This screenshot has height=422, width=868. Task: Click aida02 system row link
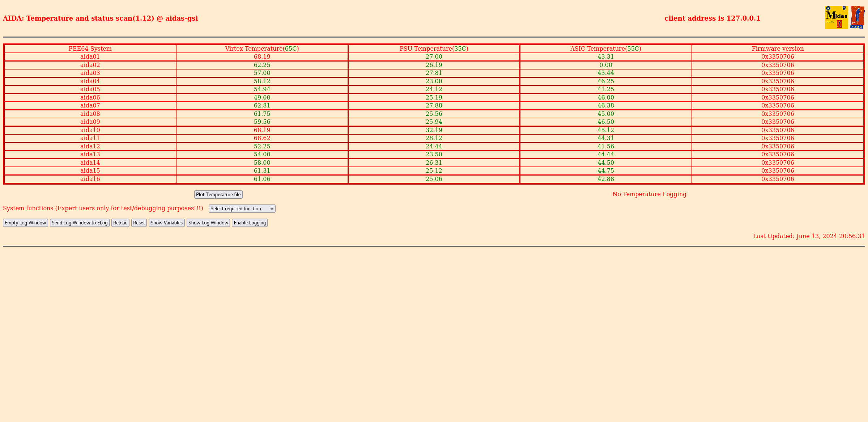(x=90, y=65)
